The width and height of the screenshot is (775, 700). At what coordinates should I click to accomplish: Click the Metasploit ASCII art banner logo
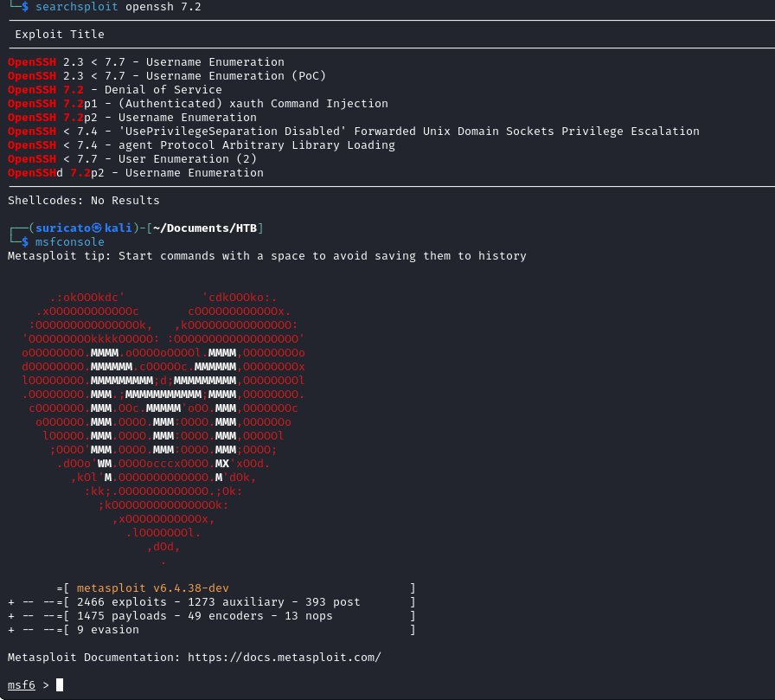[163, 429]
